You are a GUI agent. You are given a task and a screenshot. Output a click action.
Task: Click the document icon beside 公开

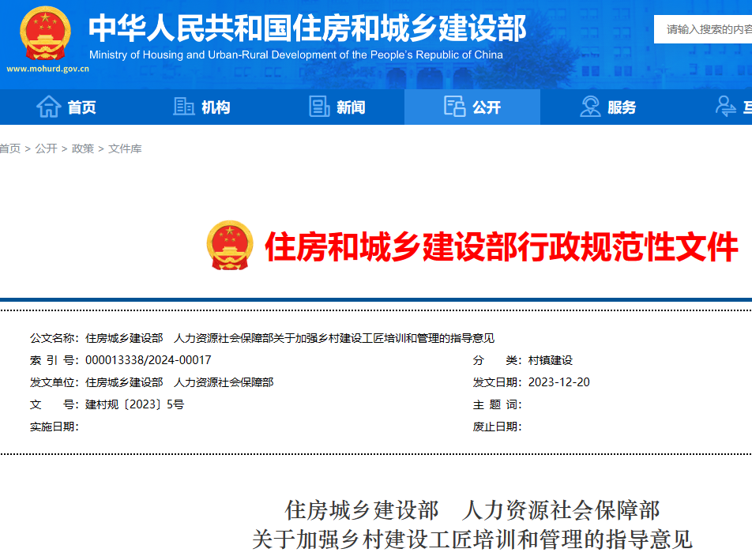coord(454,107)
